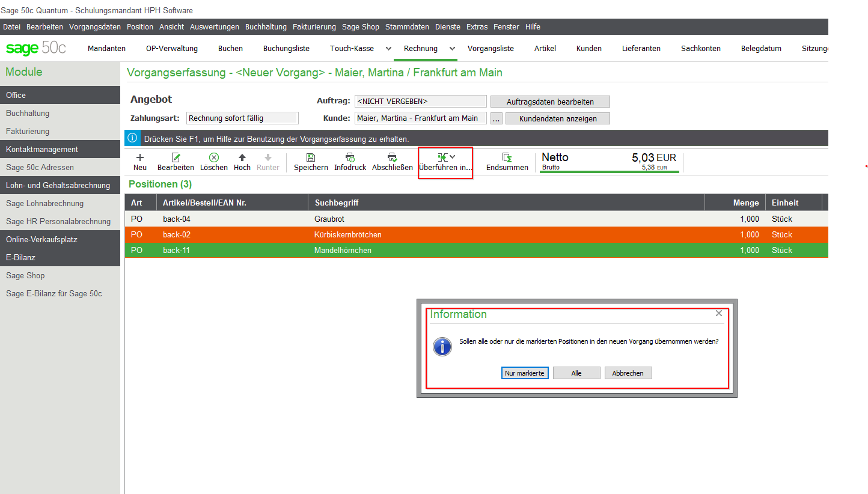Save with the Speichern icon

point(311,157)
